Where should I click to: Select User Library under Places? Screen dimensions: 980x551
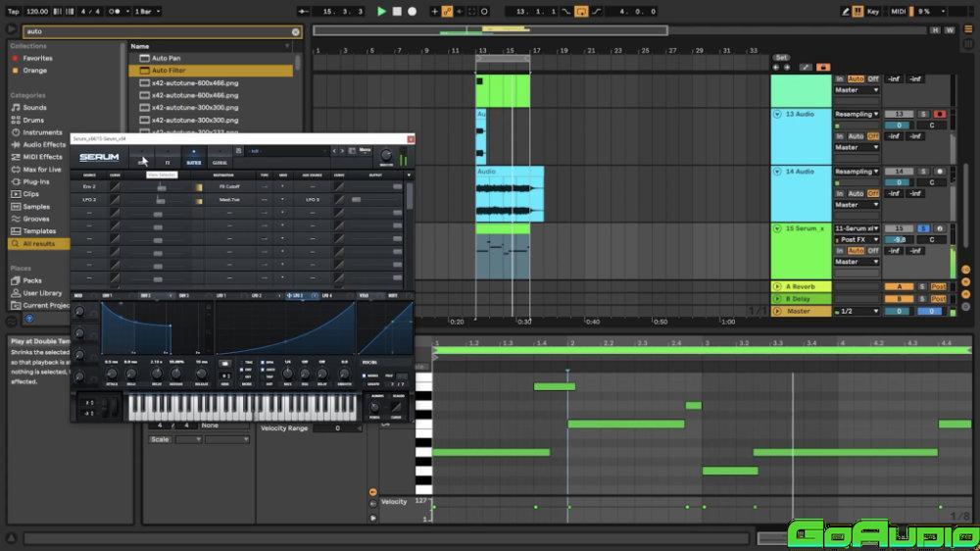tap(42, 293)
